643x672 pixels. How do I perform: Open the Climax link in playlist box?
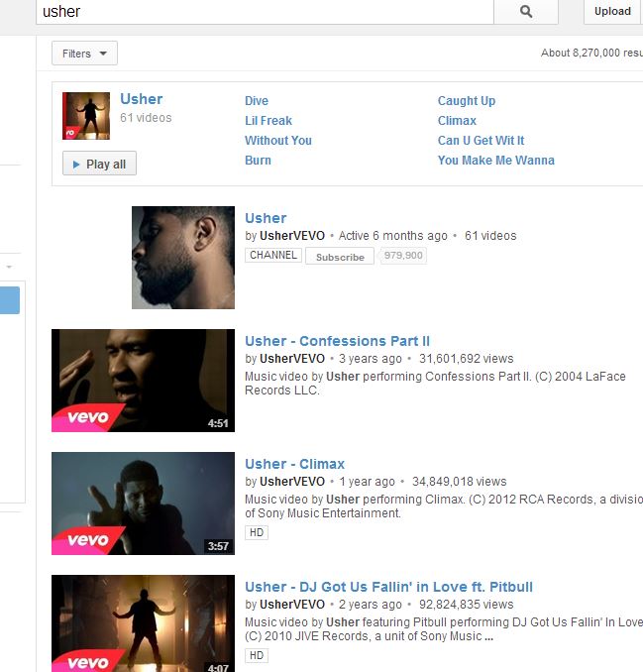click(457, 121)
